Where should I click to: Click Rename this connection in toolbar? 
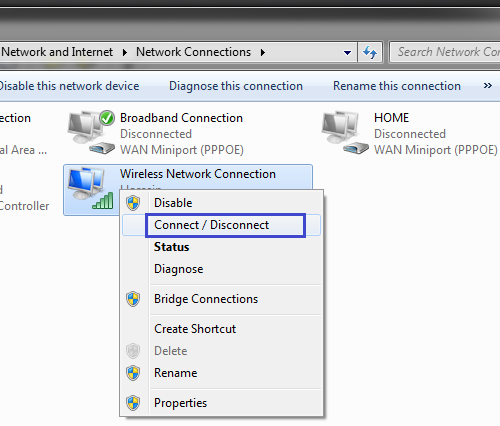tap(397, 86)
